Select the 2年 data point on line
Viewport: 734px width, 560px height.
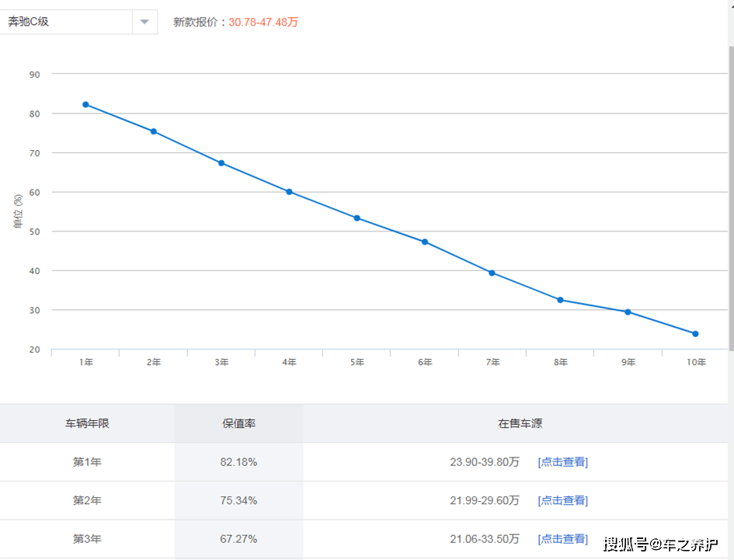pyautogui.click(x=153, y=131)
